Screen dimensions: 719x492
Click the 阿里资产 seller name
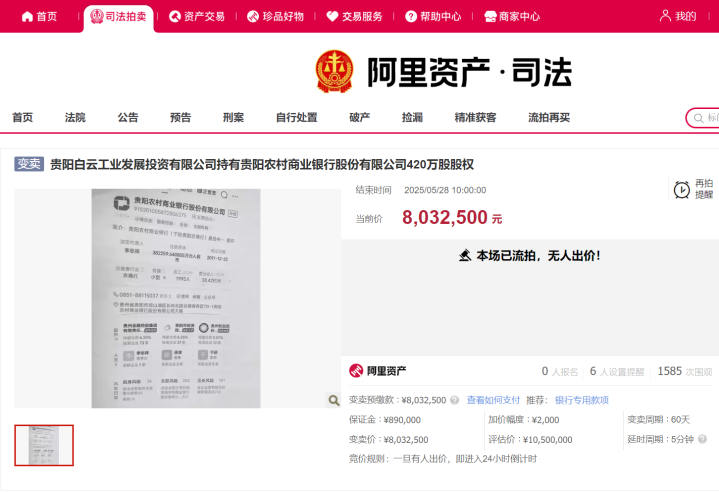(x=387, y=370)
